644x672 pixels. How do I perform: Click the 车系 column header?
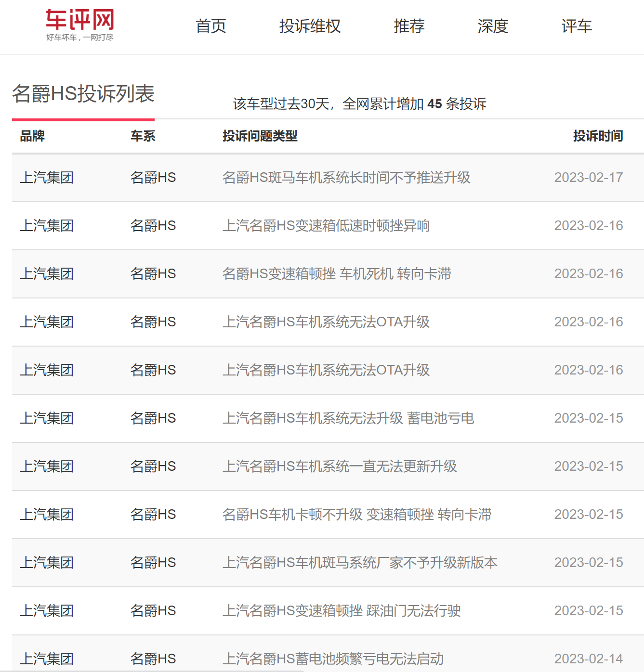pyautogui.click(x=143, y=136)
